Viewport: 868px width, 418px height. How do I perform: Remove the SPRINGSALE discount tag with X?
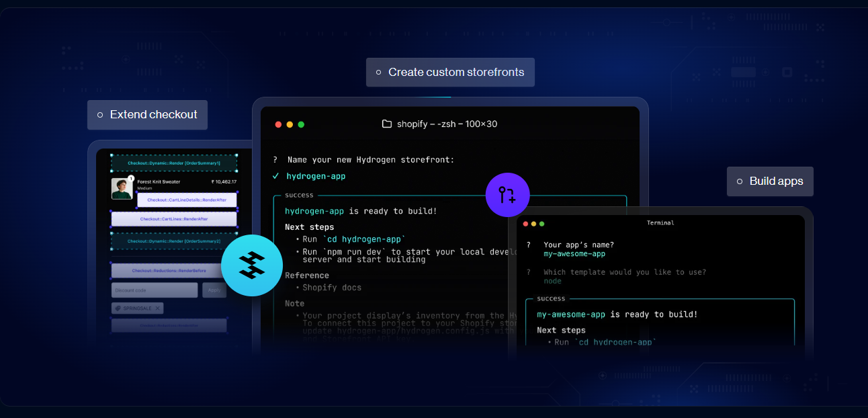158,308
